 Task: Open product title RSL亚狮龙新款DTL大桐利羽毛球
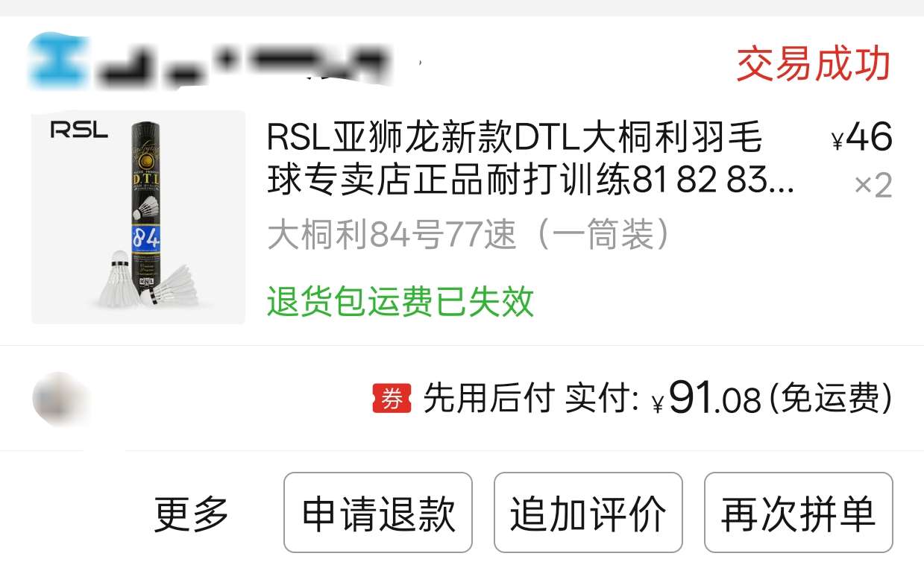[x=531, y=159]
